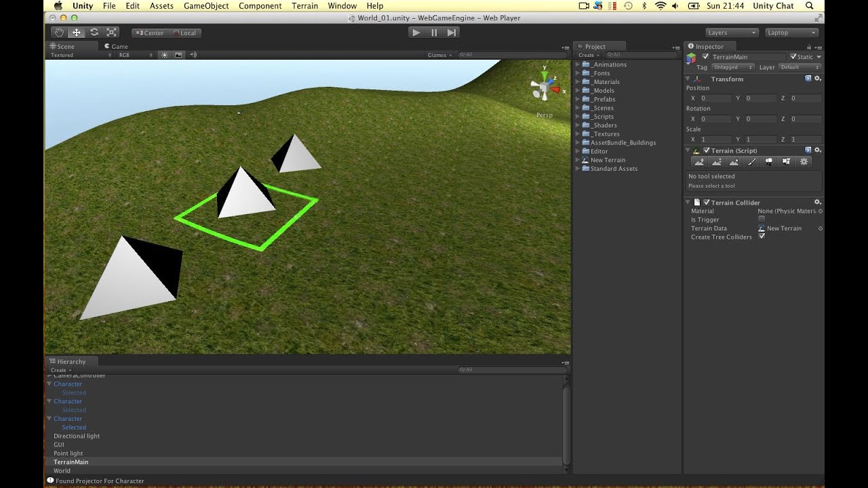Click the Hierarchy search field

511,370
